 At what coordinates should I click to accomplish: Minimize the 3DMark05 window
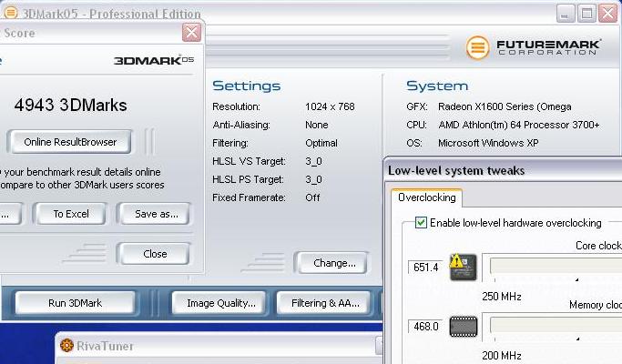click(566, 13)
